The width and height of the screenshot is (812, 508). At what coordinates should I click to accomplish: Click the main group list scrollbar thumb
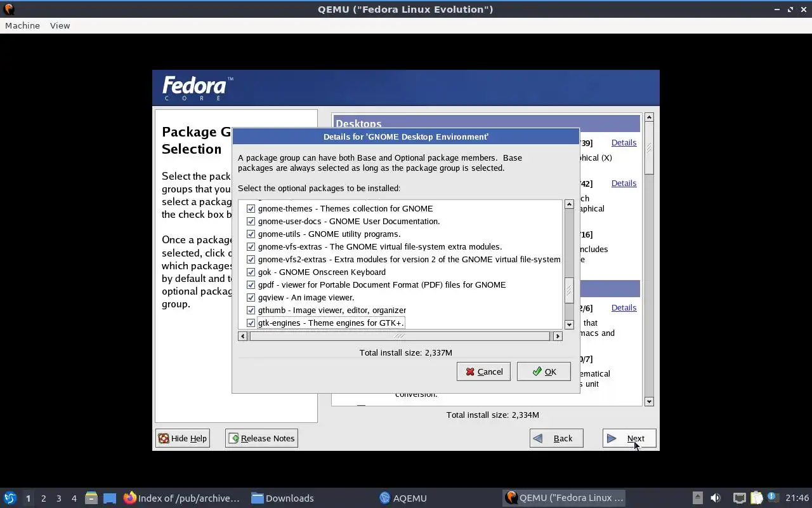coord(649,149)
